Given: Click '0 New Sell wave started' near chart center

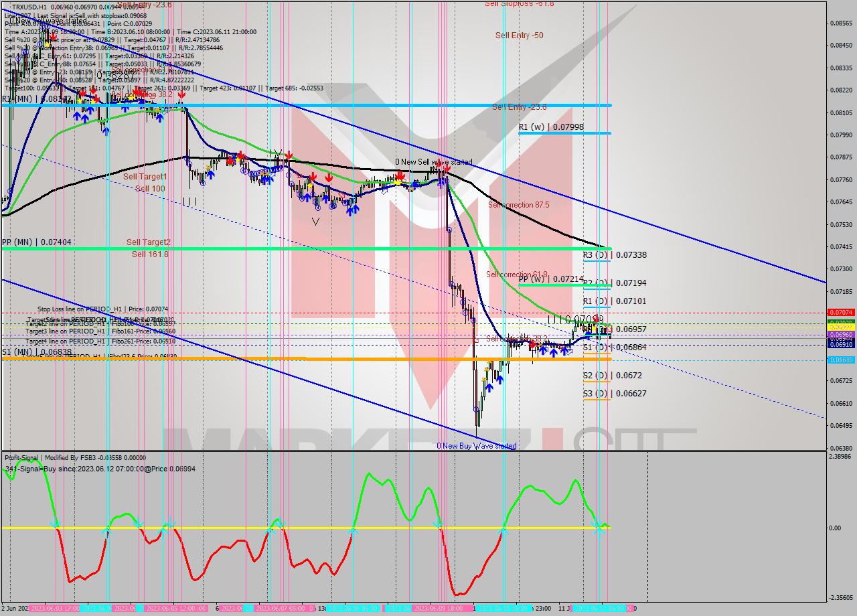Looking at the screenshot, I should [433, 162].
